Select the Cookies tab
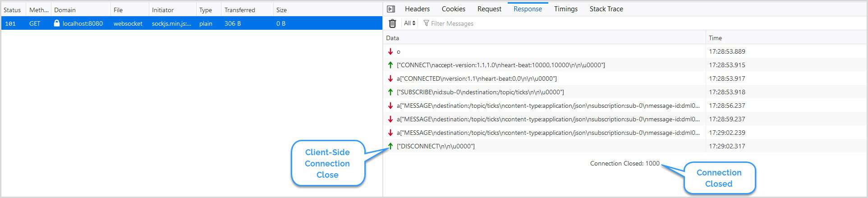This screenshot has height=198, width=868. point(453,9)
